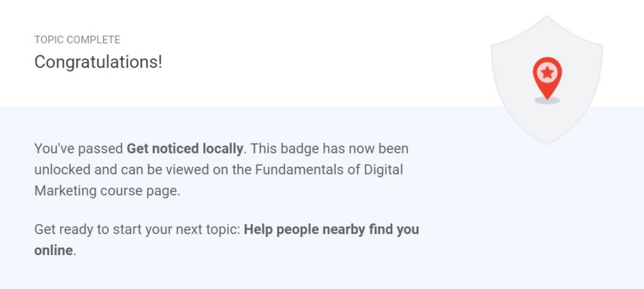Click the TOPIC COMPLETE label
The width and height of the screenshot is (644, 289).
coord(77,40)
